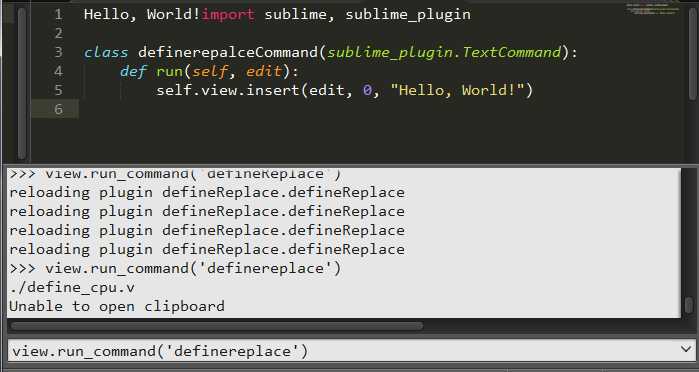Click line number 3 in the gutter
699x372 pixels.
[59, 52]
